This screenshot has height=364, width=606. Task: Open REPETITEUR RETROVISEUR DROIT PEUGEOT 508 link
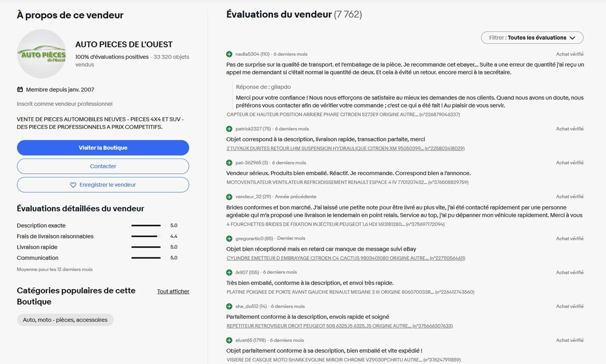[339, 326]
